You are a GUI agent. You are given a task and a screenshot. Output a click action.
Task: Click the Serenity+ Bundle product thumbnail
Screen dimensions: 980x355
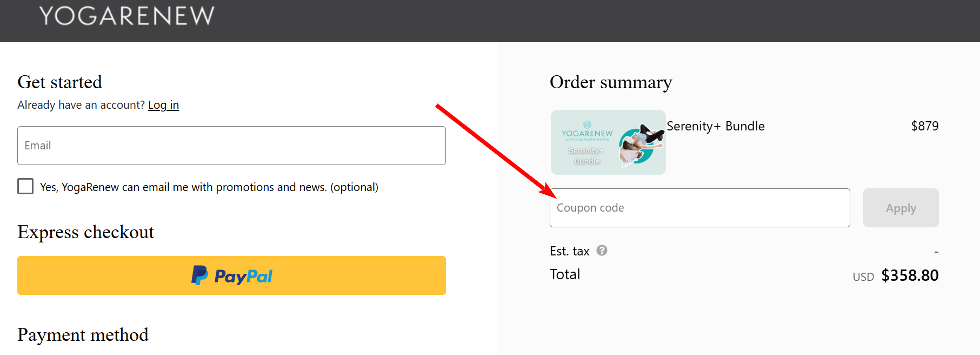tap(608, 142)
